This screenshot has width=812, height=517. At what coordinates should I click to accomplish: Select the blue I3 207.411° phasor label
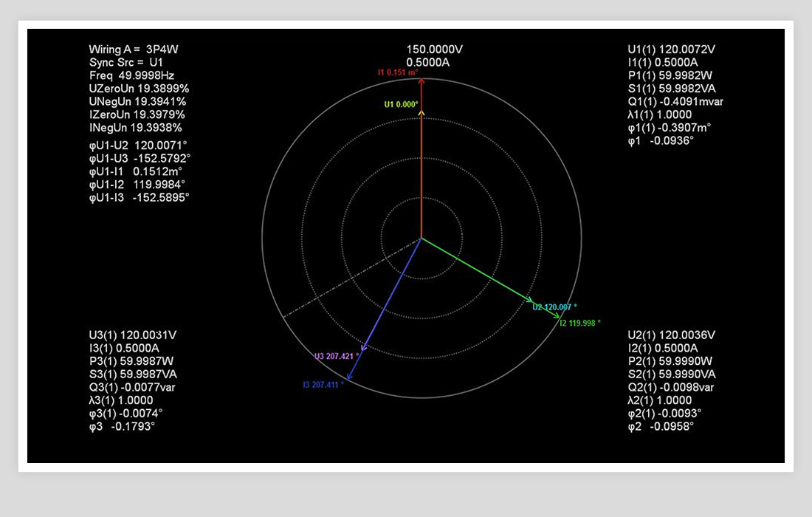[323, 385]
